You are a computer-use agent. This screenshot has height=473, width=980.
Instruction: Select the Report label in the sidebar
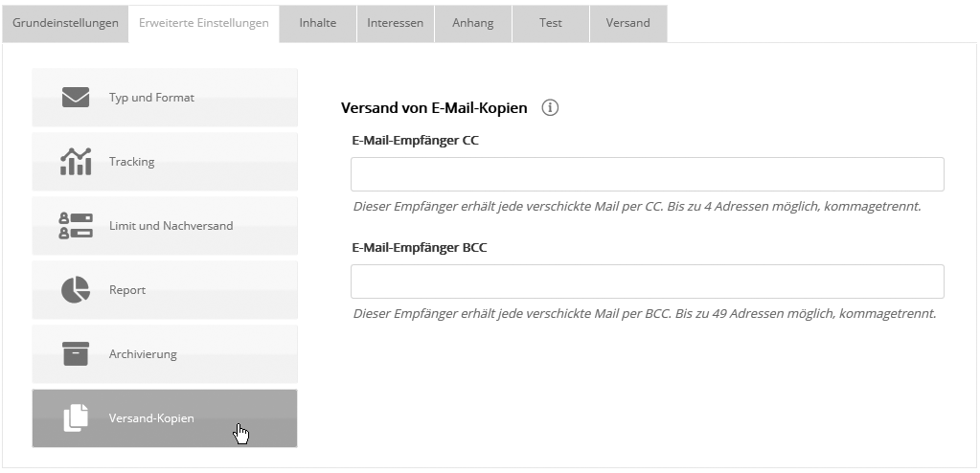[x=127, y=290]
